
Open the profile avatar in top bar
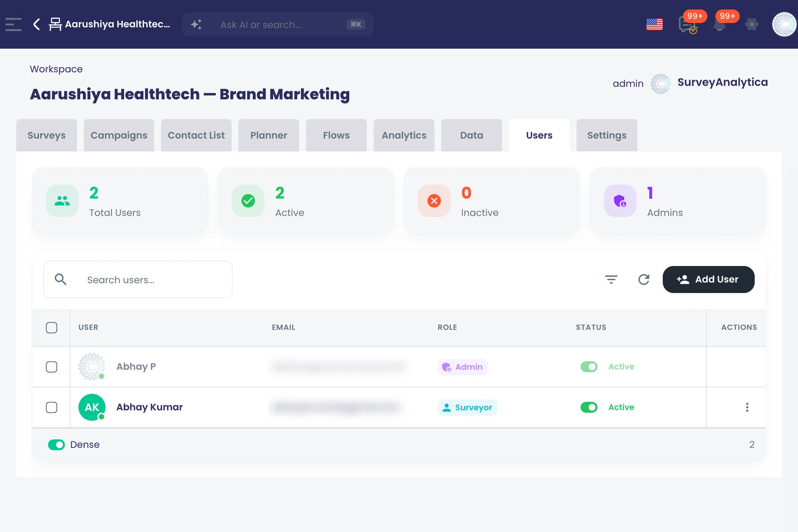pos(784,24)
